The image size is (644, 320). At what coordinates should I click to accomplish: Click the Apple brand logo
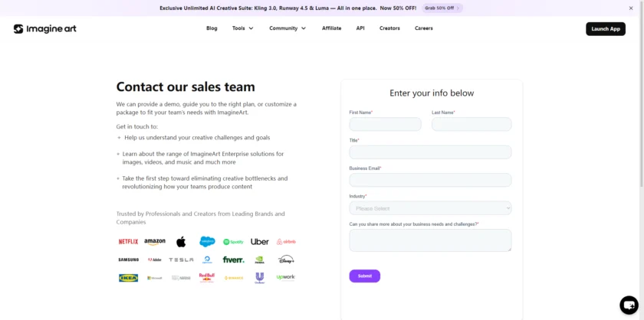tap(181, 242)
